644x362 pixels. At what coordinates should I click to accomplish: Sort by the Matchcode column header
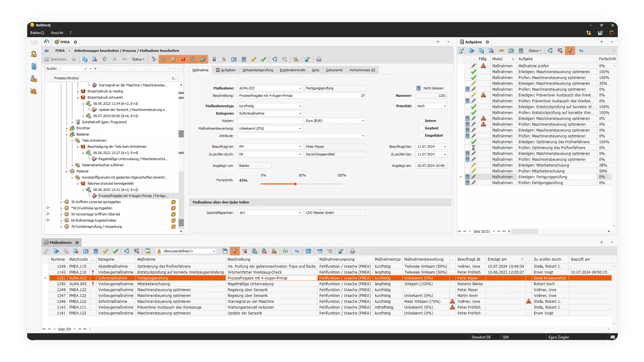pyautogui.click(x=78, y=259)
